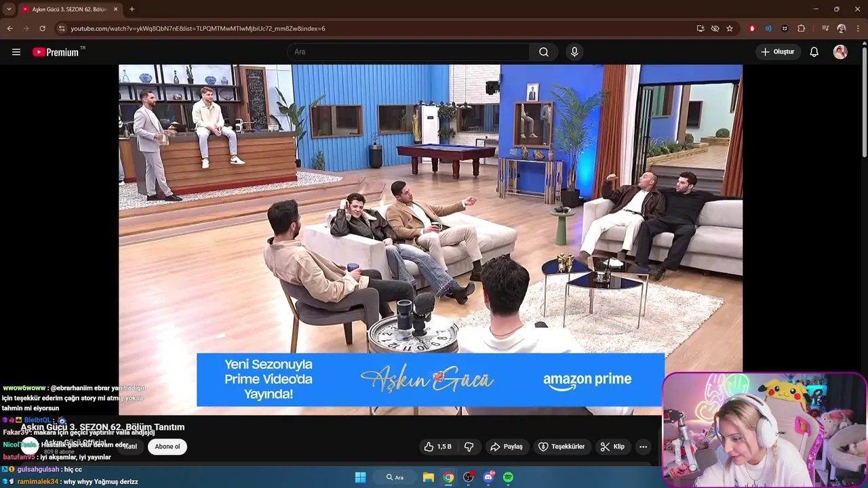Click the crossed-eye tracking protection icon

[x=715, y=28]
